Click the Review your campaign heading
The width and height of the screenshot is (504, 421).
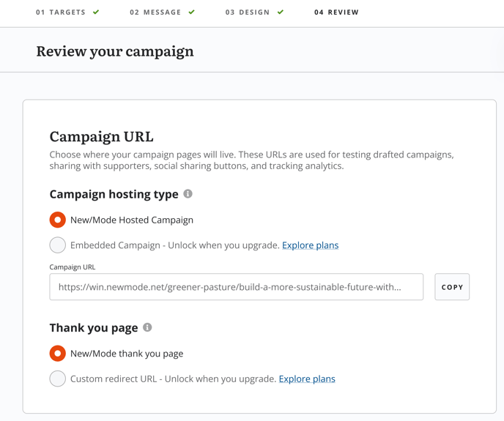coord(115,51)
